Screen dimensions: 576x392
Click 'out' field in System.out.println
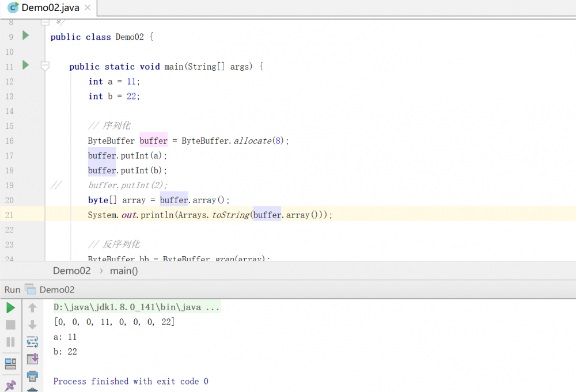(129, 215)
